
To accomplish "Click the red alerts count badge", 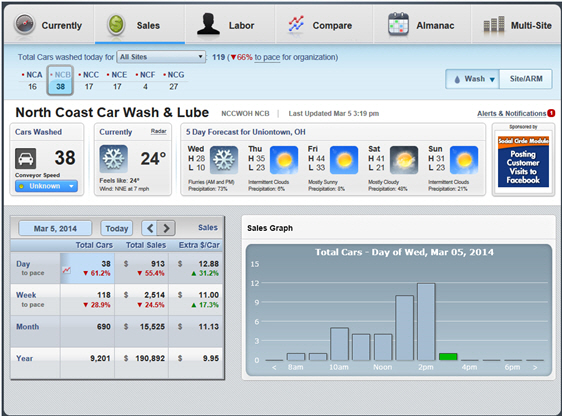I will tap(551, 113).
